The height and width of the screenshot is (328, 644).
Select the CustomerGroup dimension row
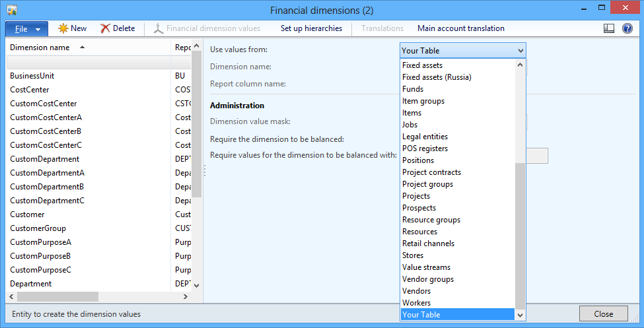click(38, 228)
